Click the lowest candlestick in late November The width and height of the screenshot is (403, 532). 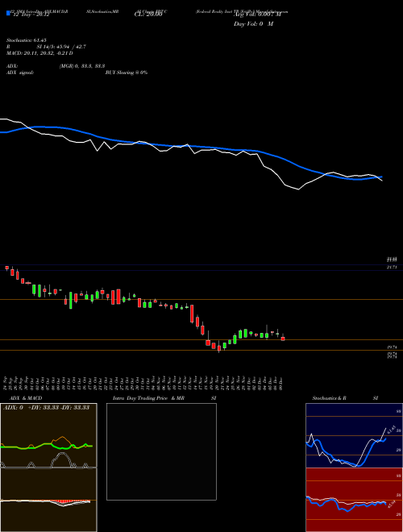tap(219, 347)
